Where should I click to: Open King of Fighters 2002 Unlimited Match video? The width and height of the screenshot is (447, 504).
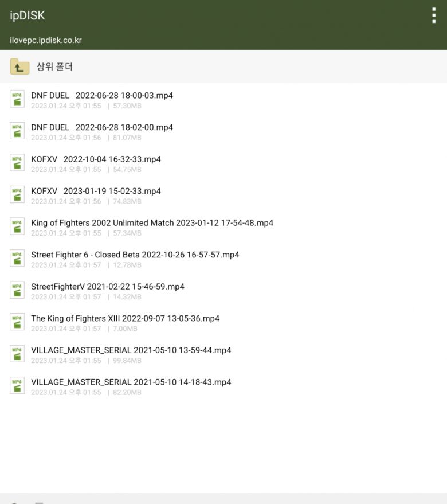point(152,223)
